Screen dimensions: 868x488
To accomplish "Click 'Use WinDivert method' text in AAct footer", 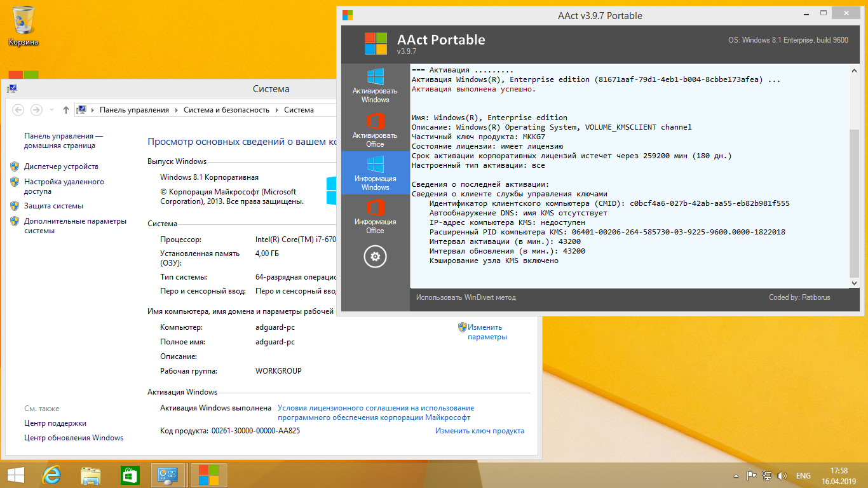I will 466,297.
